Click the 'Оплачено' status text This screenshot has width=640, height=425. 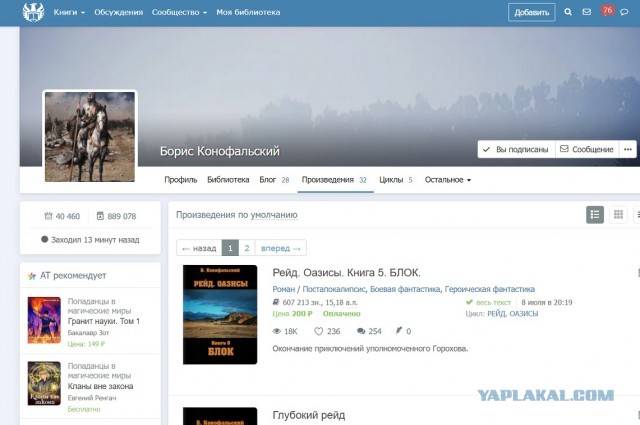(342, 314)
